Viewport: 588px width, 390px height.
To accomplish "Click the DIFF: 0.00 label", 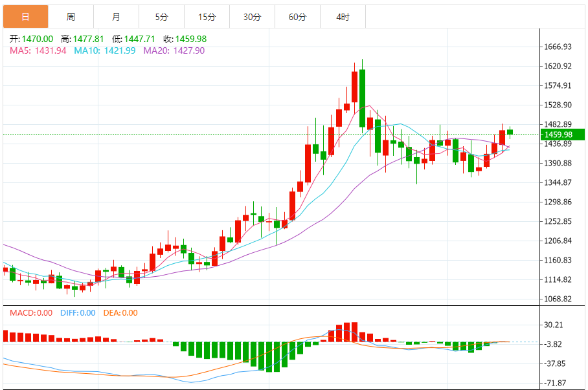I will [76, 313].
